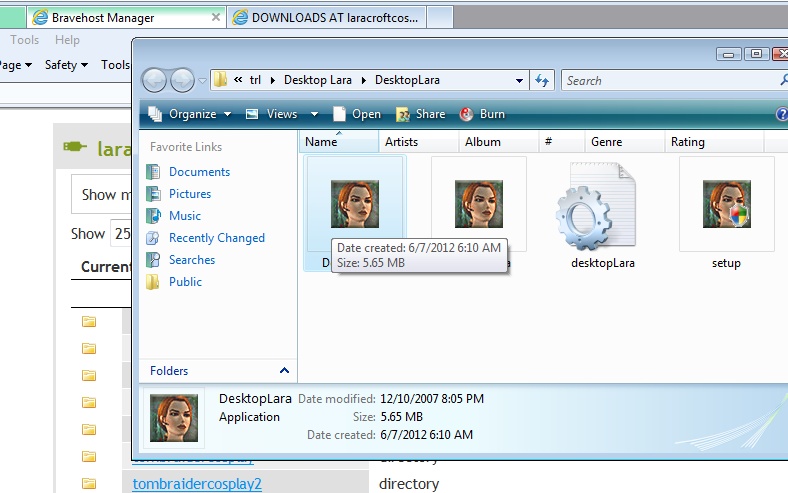Click the Documents icon in Favorite Links
The width and height of the screenshot is (788, 493).
(x=153, y=172)
